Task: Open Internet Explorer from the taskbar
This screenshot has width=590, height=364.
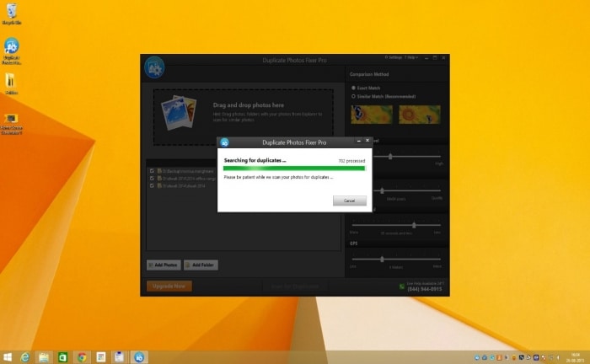Action: tap(25, 357)
